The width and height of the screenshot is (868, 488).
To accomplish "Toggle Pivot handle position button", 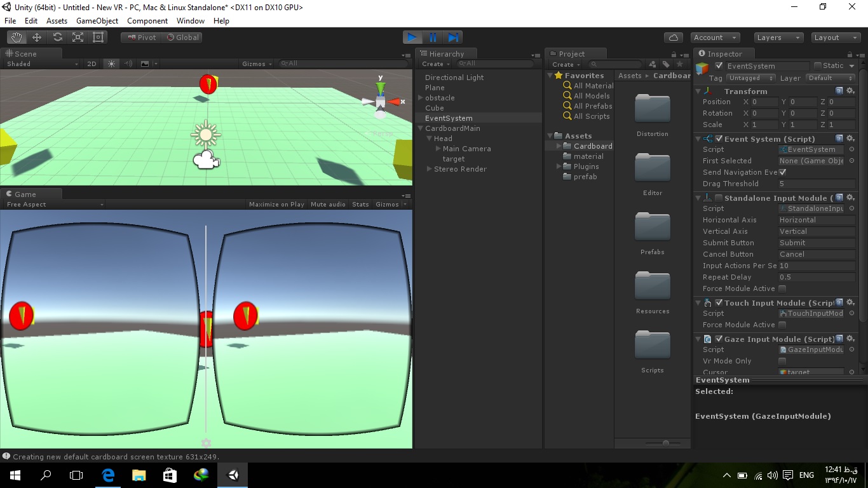I will pos(141,37).
